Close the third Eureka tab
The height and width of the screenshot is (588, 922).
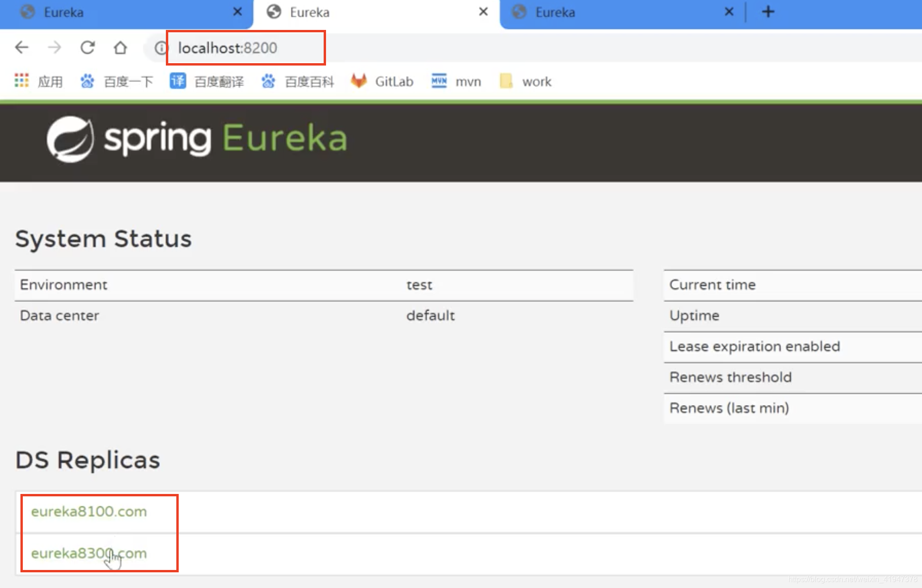pyautogui.click(x=729, y=11)
